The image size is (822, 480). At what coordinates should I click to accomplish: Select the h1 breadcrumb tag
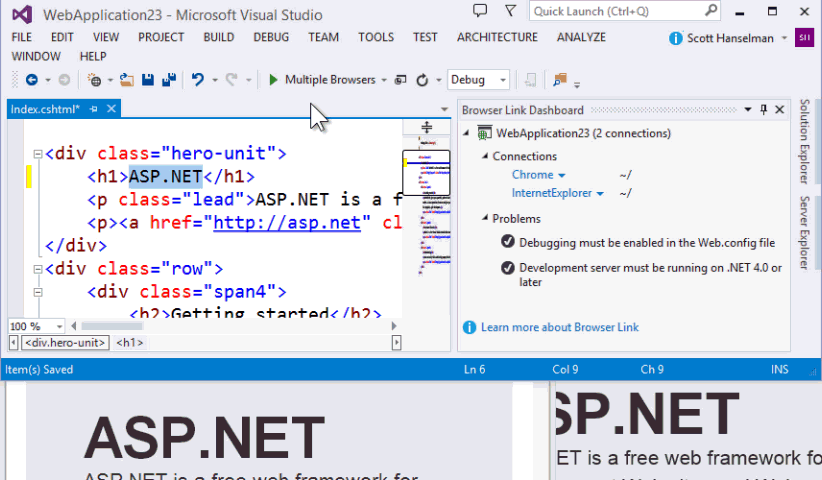(130, 343)
